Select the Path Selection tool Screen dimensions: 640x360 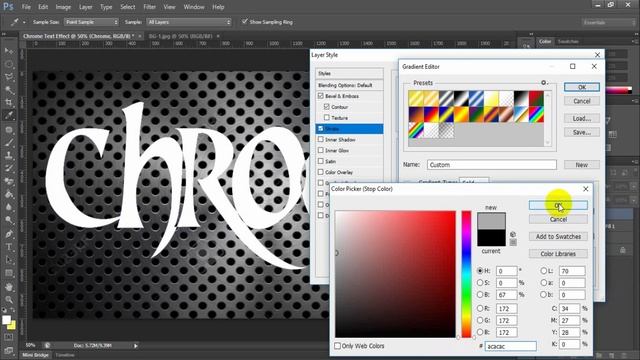click(x=9, y=260)
